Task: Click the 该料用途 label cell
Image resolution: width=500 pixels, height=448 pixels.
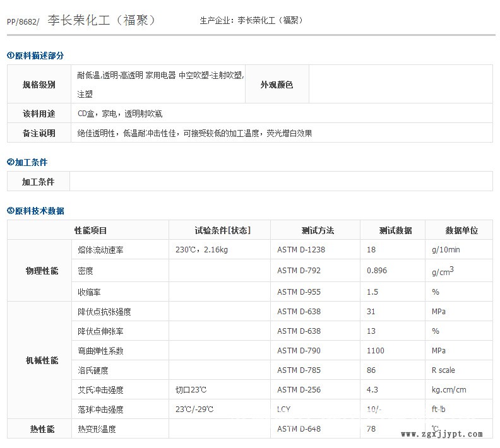Action: tap(39, 114)
